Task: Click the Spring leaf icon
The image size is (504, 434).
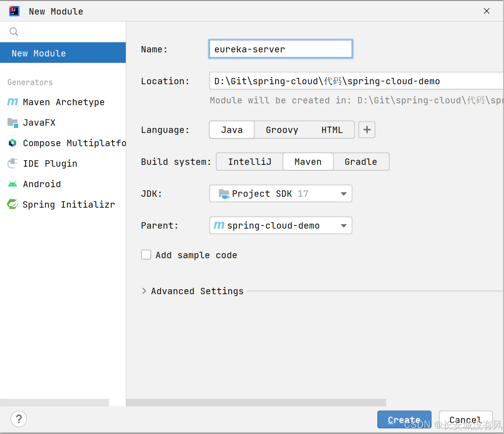Action: pyautogui.click(x=13, y=204)
